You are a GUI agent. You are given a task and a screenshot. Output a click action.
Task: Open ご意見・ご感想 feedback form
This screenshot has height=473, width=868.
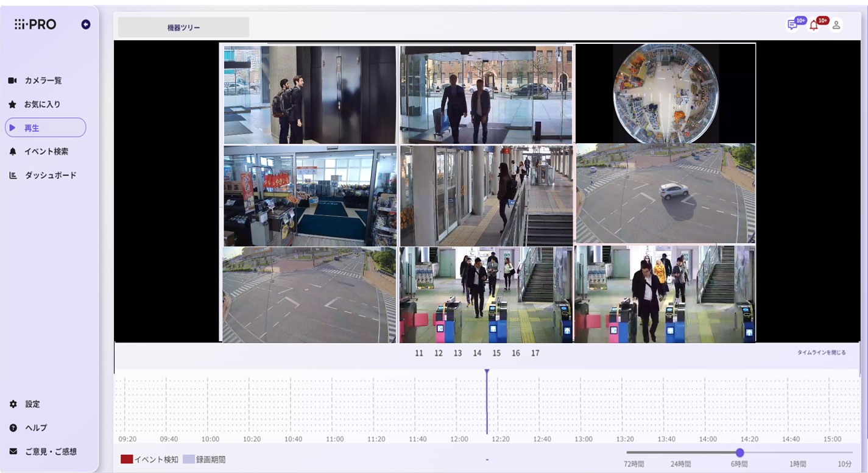(51, 452)
